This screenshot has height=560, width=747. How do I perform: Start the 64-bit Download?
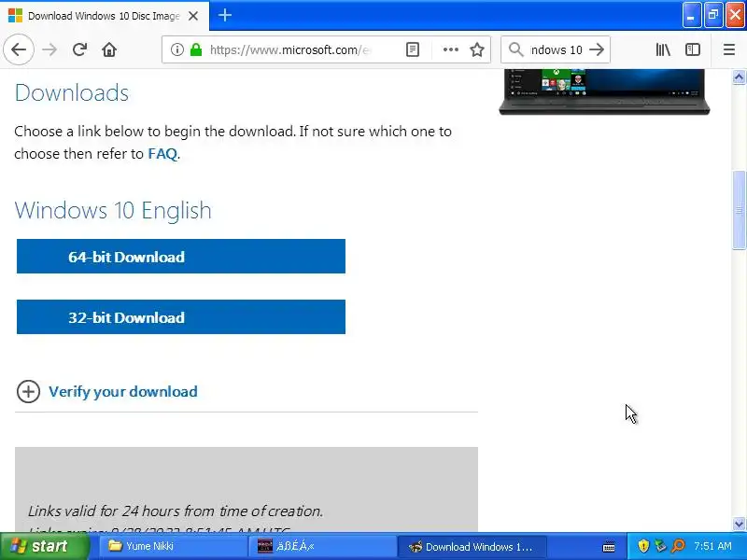click(181, 257)
